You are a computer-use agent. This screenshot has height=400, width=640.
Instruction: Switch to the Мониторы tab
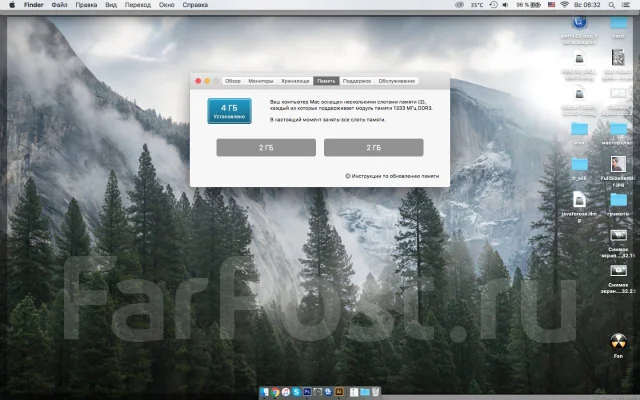[x=261, y=81]
